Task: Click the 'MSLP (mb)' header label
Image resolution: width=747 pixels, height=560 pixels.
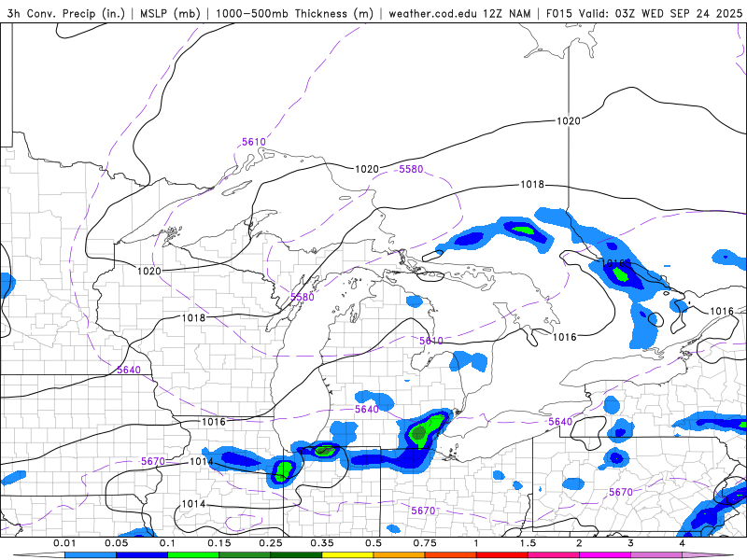Action: (170, 13)
